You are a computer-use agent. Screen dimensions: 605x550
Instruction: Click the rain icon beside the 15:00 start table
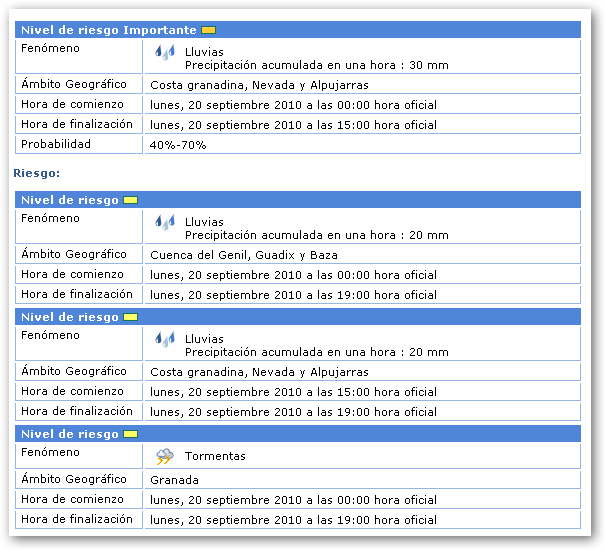(x=165, y=340)
